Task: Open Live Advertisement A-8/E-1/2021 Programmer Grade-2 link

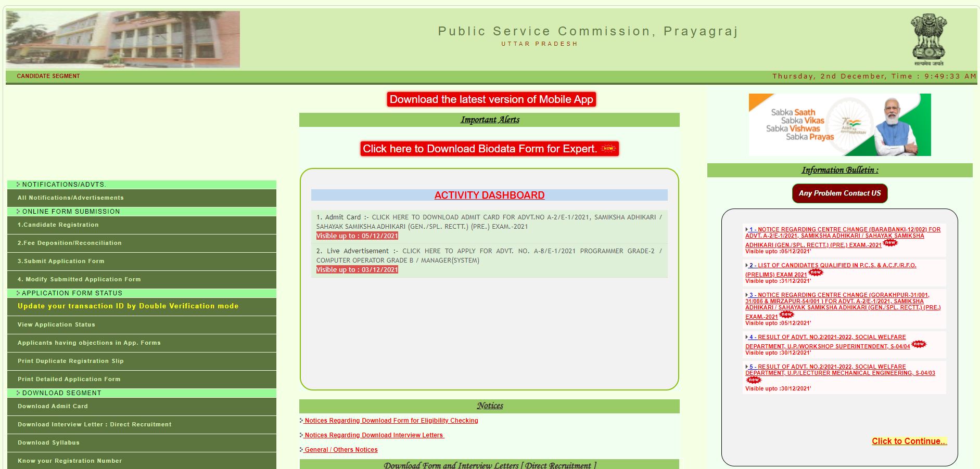Action: coord(489,256)
